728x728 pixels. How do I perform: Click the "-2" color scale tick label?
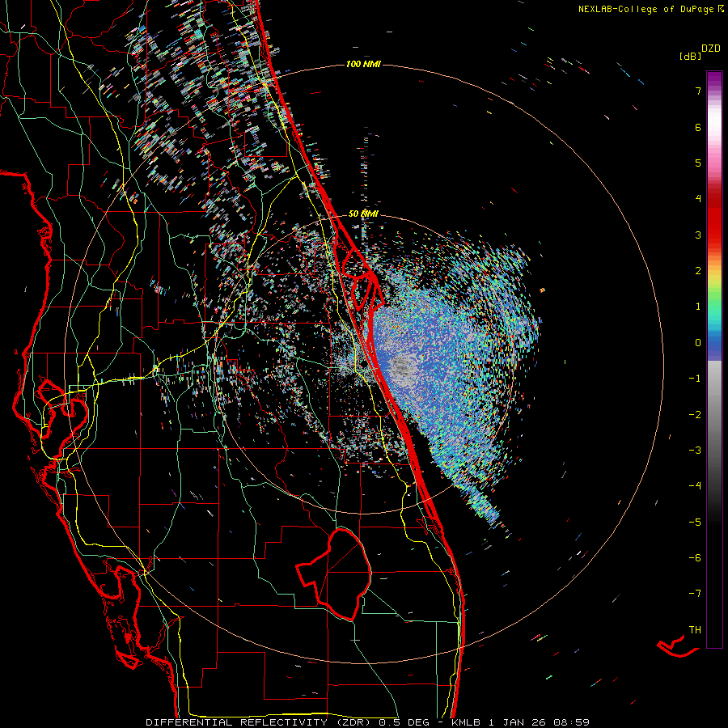coord(695,414)
